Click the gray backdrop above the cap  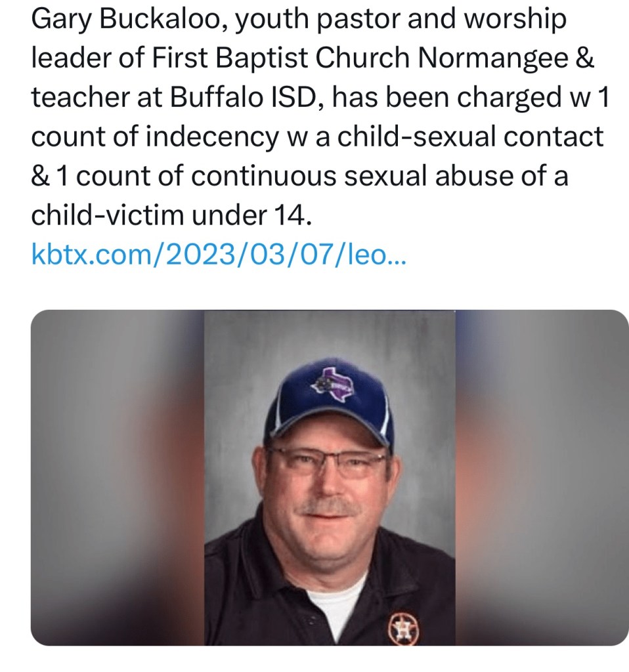tap(328, 335)
